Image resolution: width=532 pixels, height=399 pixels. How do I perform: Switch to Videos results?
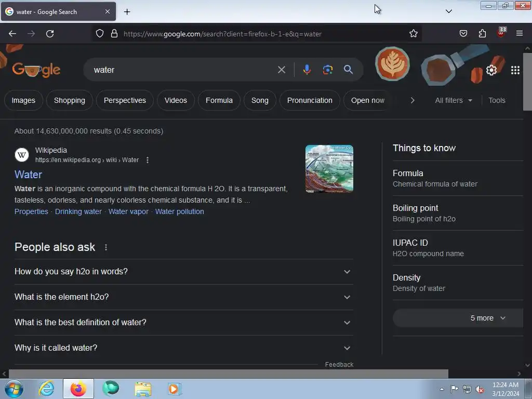(176, 100)
